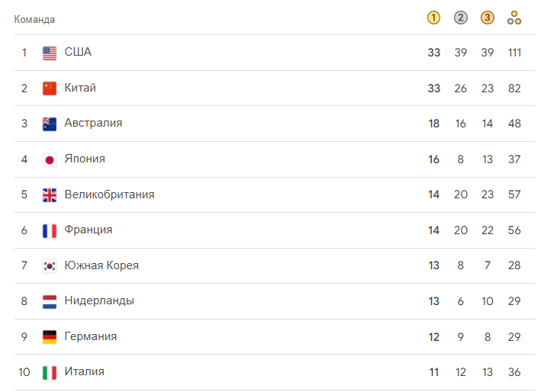Click the total medals column icon

514,18
